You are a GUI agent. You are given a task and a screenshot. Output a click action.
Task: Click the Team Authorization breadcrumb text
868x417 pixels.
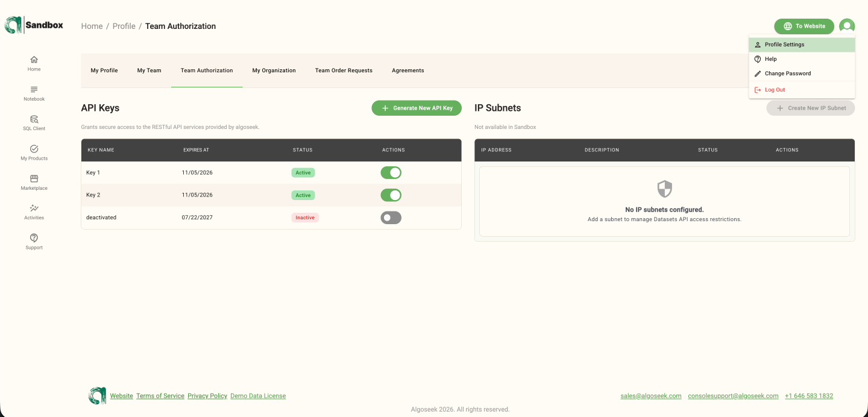(x=180, y=26)
